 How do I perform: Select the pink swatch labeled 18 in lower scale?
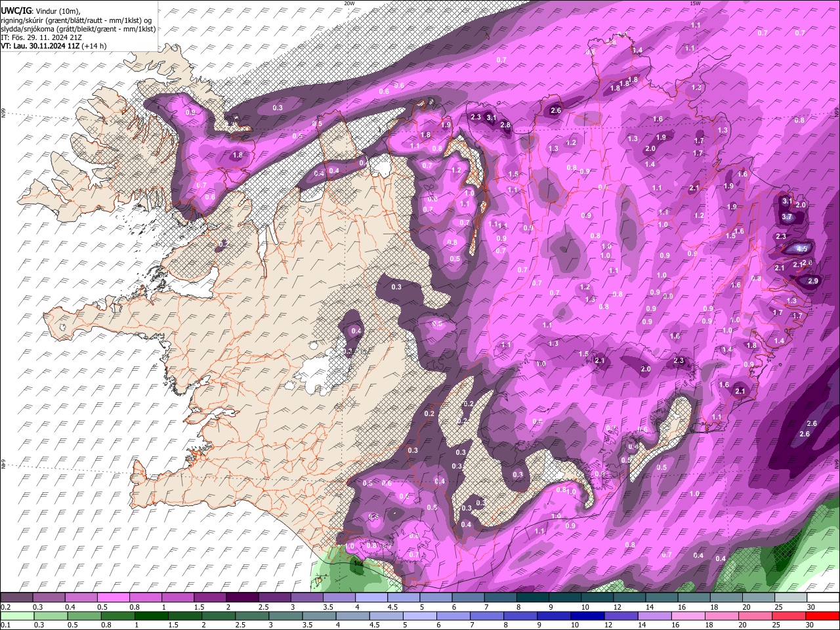721,616
